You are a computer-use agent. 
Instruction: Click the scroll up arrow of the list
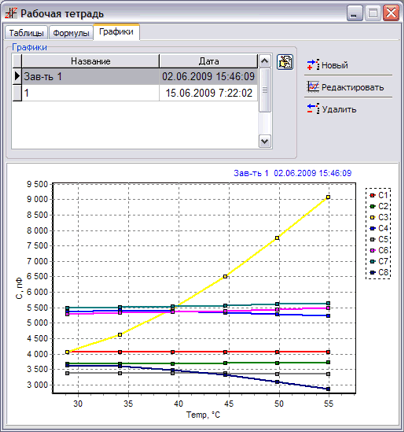(x=265, y=61)
